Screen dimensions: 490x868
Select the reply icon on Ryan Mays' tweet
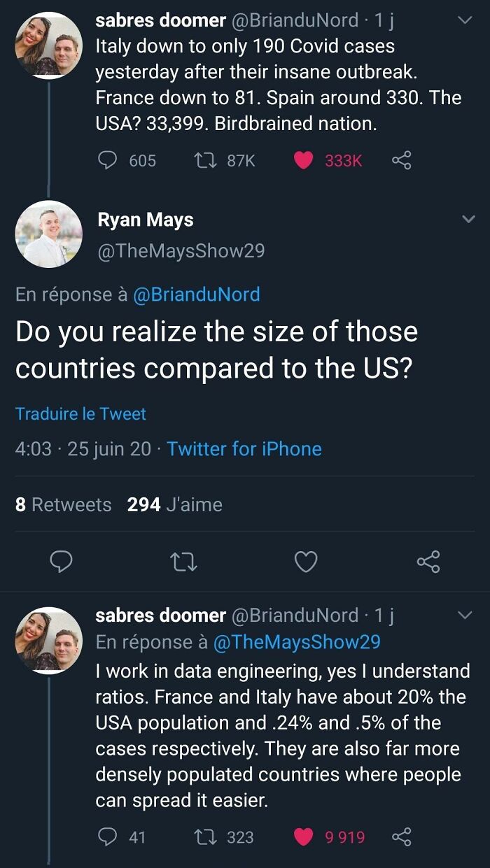[61, 562]
